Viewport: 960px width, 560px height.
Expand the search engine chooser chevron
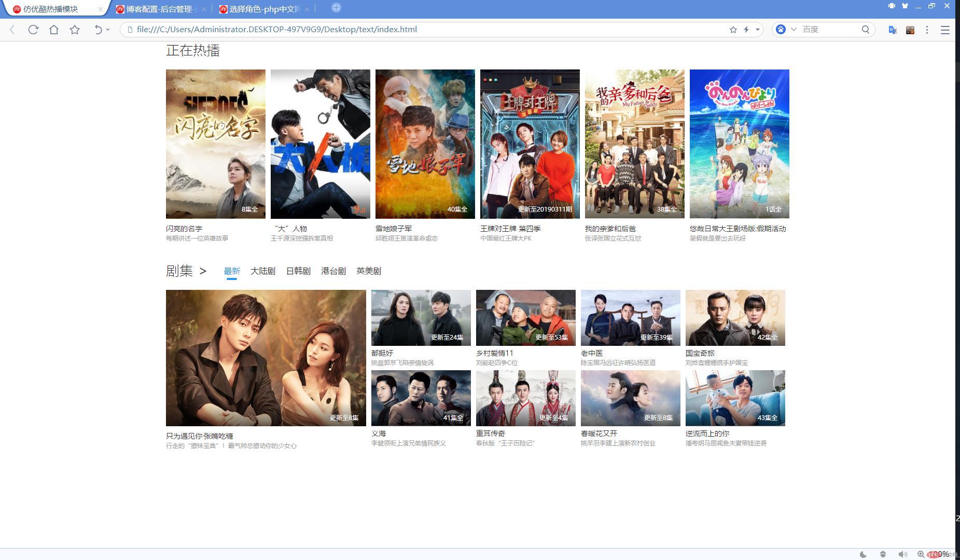(793, 30)
